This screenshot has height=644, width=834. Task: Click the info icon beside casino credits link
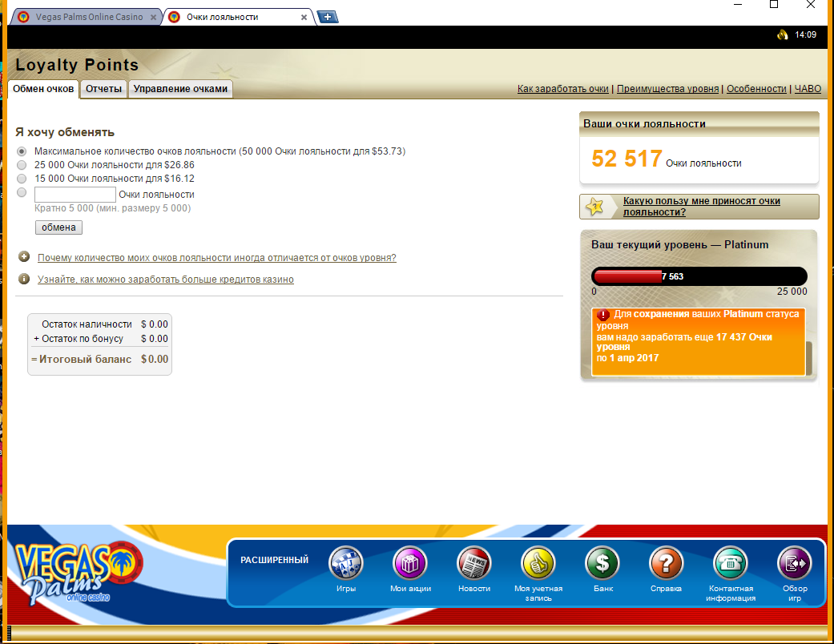click(24, 279)
